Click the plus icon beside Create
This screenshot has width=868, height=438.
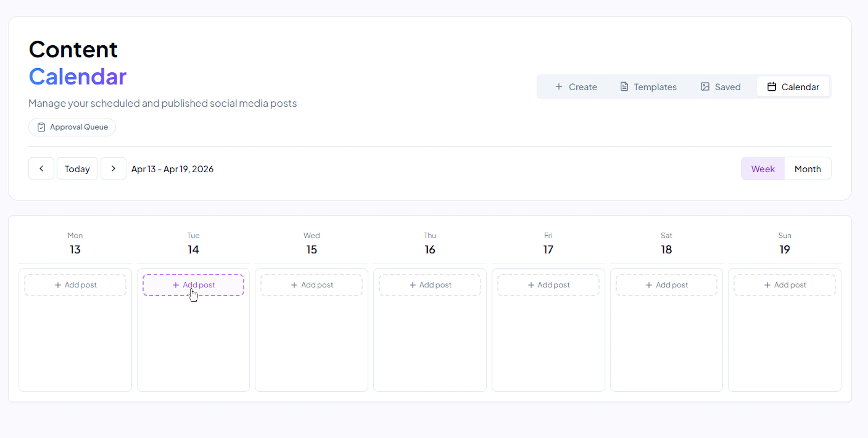click(x=559, y=87)
